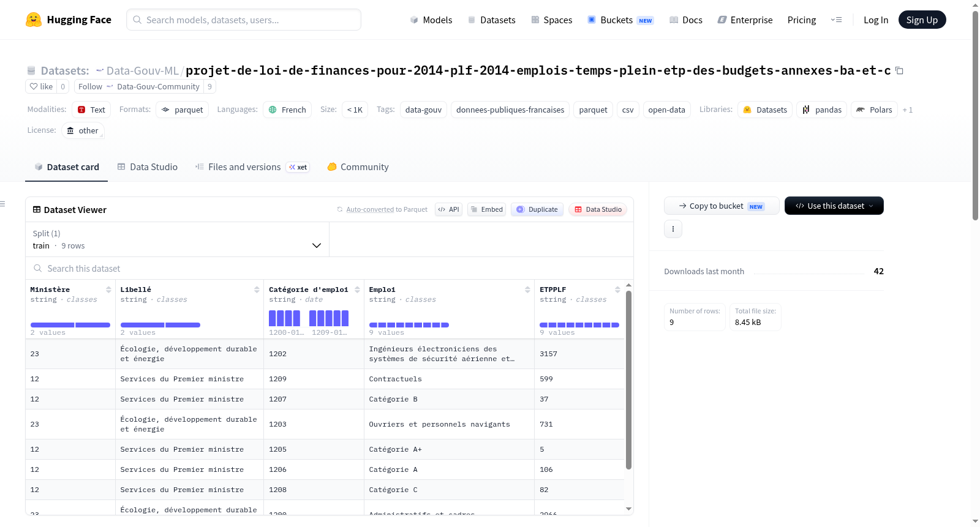Click the csv tag
This screenshot has width=980, height=527.
click(x=628, y=110)
